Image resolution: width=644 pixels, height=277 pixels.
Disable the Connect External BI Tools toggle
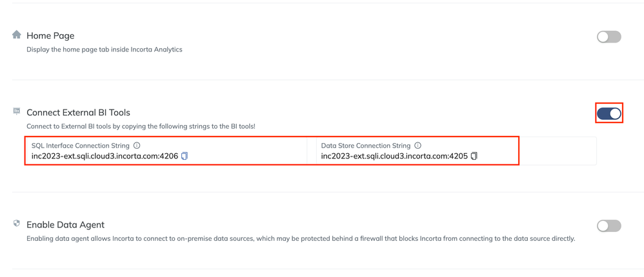coord(609,114)
